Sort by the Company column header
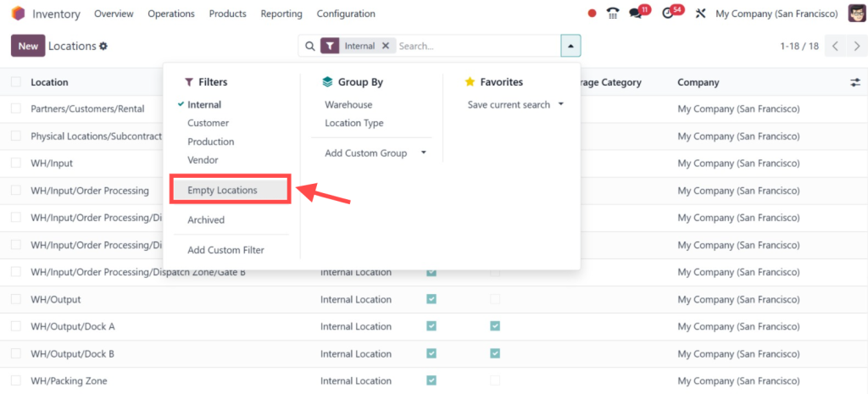This screenshot has width=868, height=394. point(698,82)
